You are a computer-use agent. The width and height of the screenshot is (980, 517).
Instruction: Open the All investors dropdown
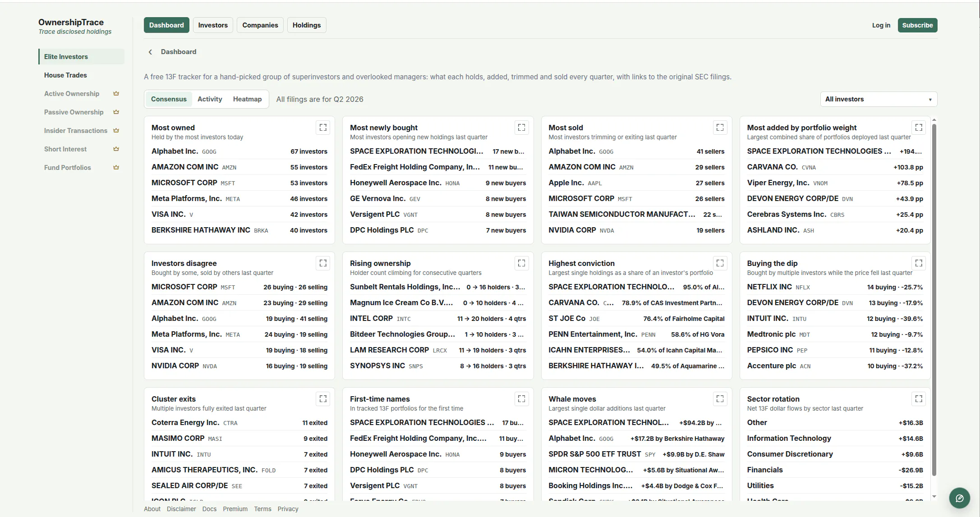coord(879,99)
